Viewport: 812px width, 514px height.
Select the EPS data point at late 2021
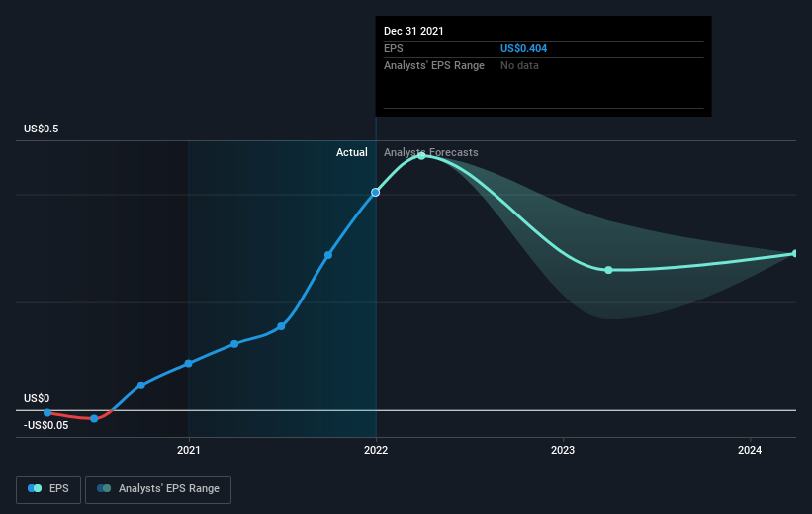click(x=328, y=255)
